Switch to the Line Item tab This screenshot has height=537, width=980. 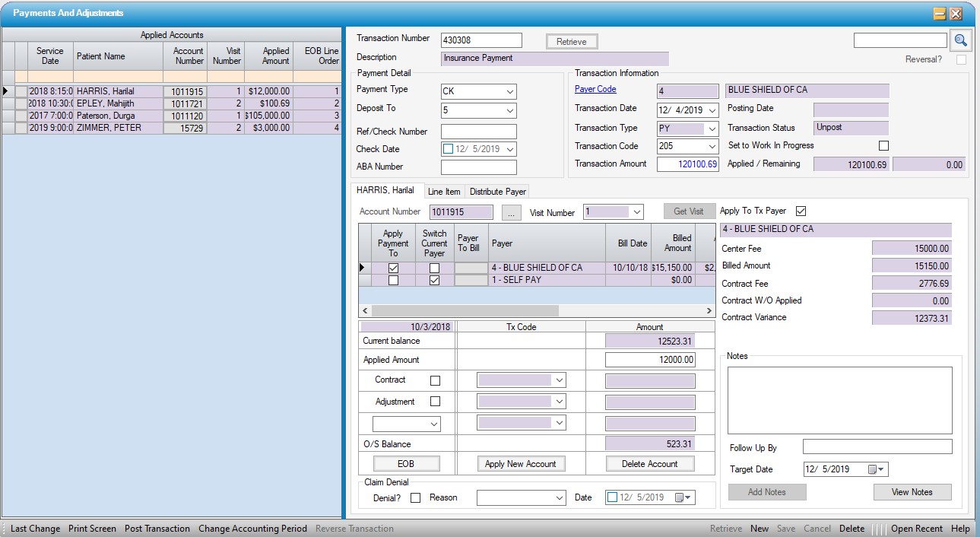pyautogui.click(x=443, y=192)
